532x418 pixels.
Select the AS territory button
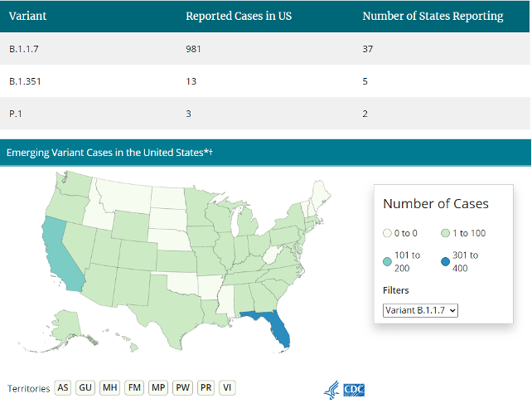(63, 388)
